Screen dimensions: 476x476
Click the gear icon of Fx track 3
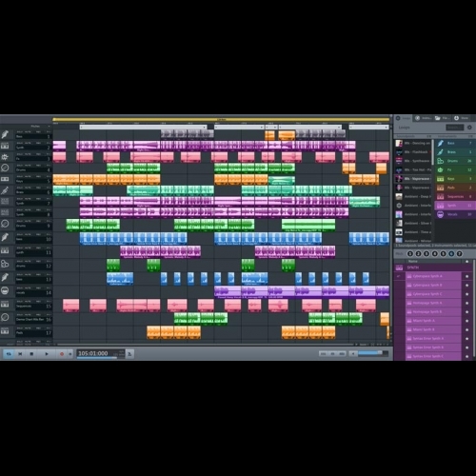point(5,157)
